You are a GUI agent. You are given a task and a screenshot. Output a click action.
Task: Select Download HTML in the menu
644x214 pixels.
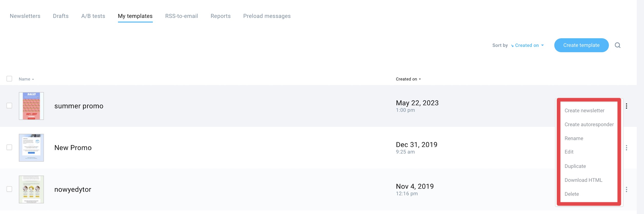tap(583, 180)
